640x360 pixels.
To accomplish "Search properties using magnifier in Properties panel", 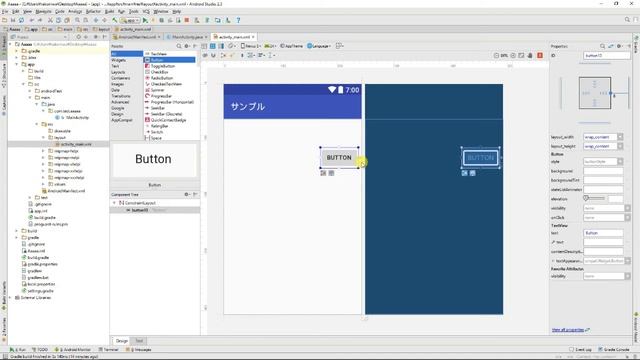I will click(602, 46).
